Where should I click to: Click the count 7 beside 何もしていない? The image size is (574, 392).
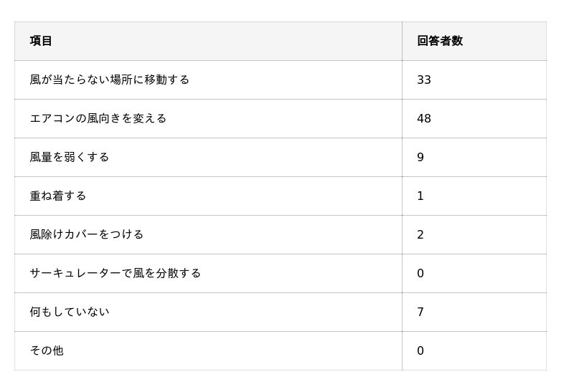420,312
